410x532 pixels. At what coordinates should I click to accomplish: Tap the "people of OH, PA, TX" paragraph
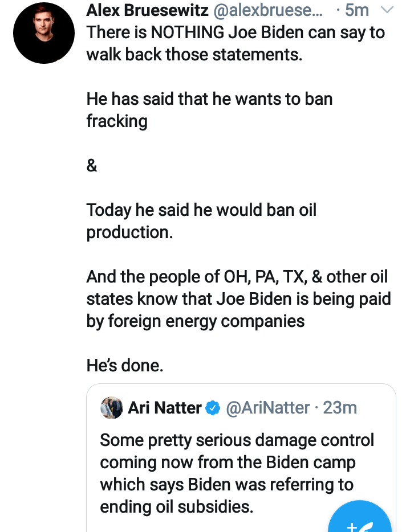[x=237, y=277]
